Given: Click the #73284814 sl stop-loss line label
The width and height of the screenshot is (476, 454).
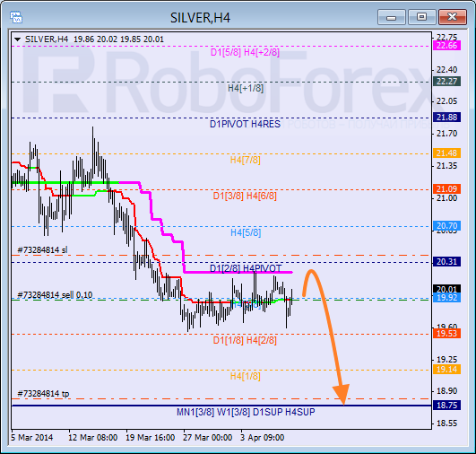Looking at the screenshot, I should click(42, 250).
